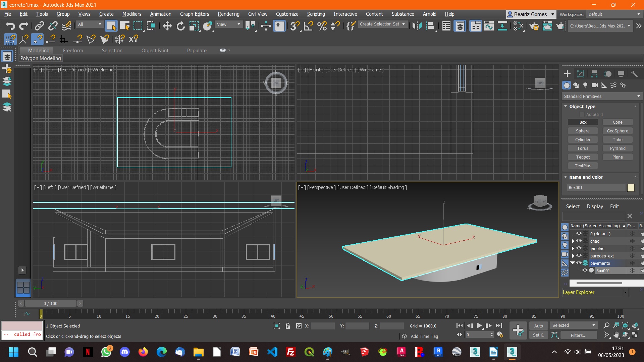Open the Polygon Modeling tab dropdown
The image size is (644, 362).
[x=41, y=58]
